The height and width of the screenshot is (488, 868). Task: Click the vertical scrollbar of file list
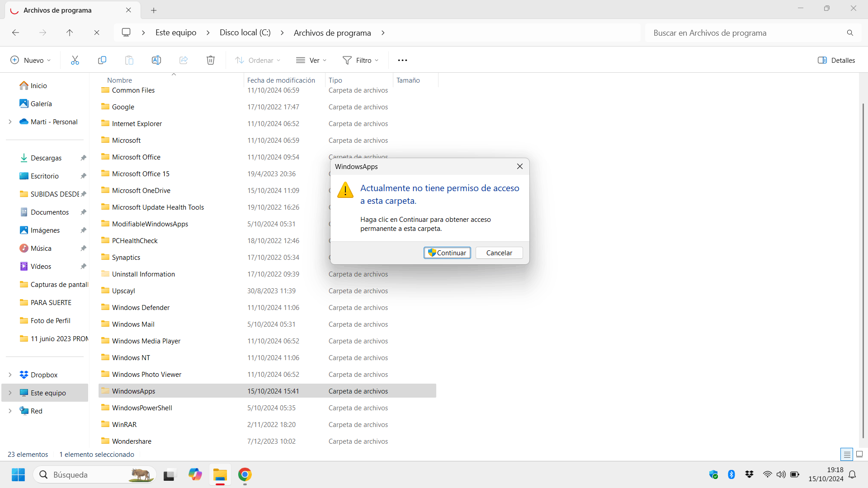(863, 271)
